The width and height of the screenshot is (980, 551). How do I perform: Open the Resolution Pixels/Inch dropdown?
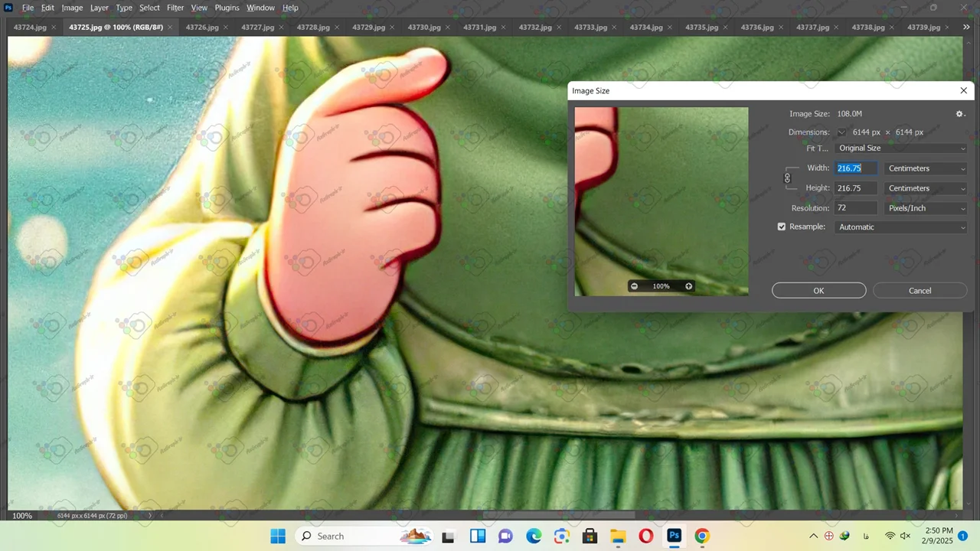coord(926,208)
